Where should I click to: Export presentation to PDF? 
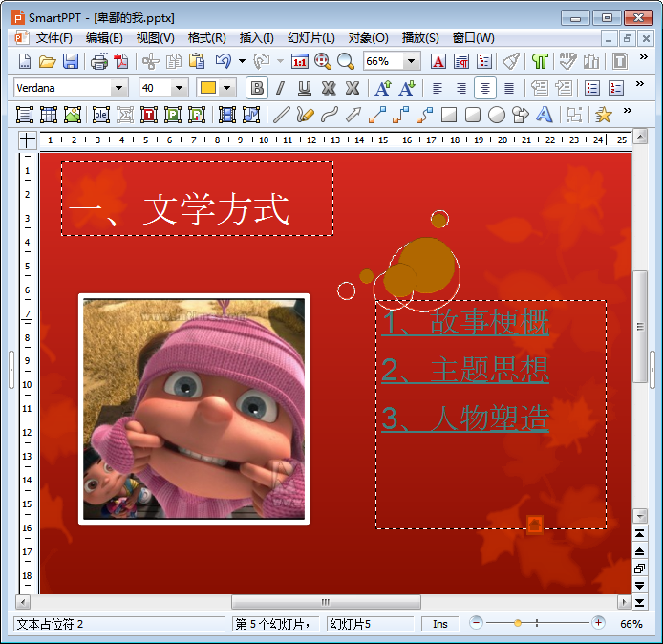tap(121, 62)
